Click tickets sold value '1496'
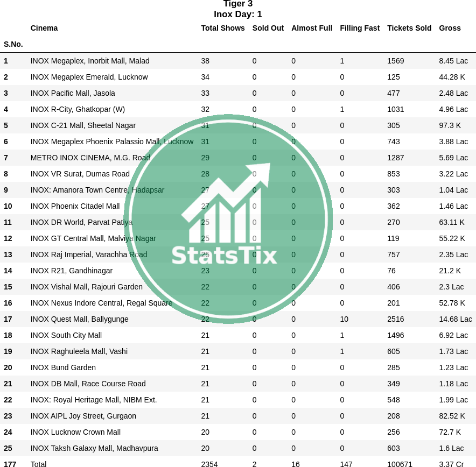This screenshot has height=467, width=476. pos(396,335)
